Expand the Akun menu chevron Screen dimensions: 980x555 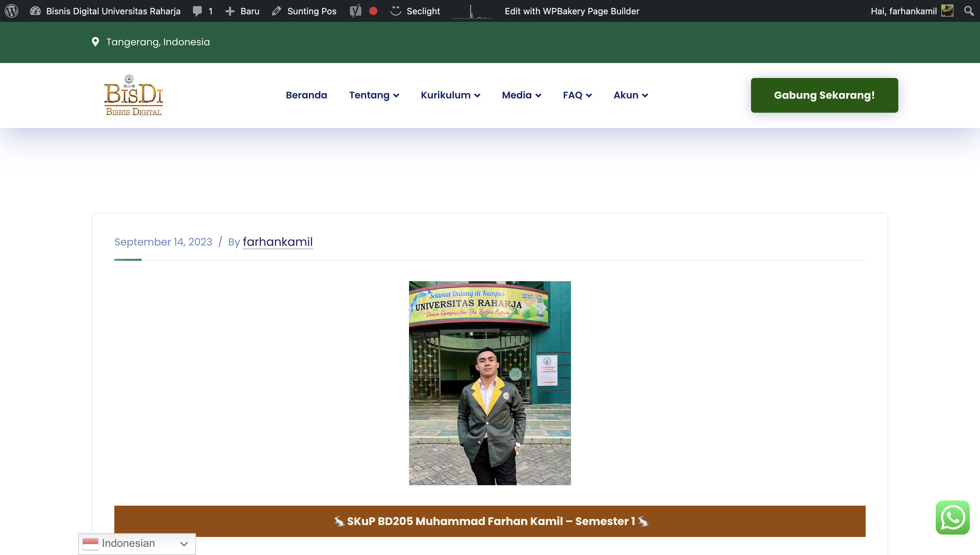[x=645, y=95]
